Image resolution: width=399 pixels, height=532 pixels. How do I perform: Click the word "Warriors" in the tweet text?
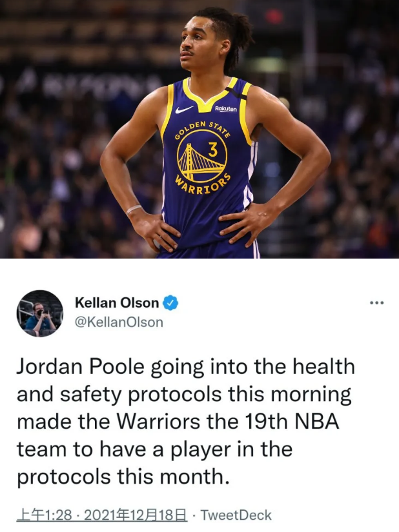[x=159, y=422]
